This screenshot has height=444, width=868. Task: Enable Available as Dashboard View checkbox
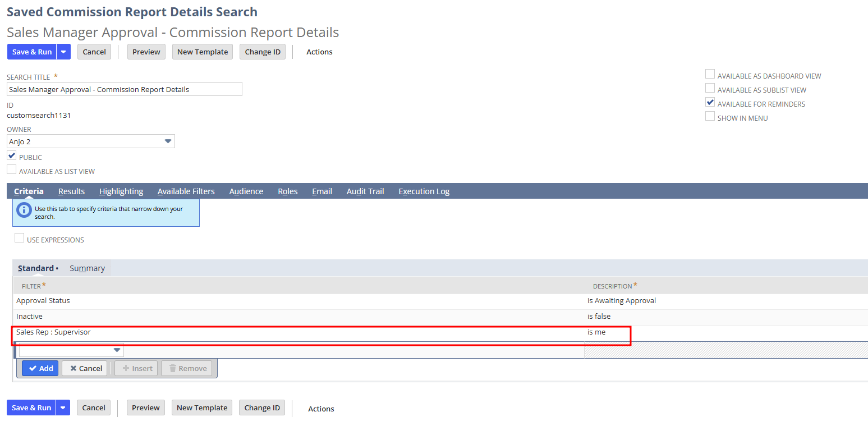click(x=710, y=75)
